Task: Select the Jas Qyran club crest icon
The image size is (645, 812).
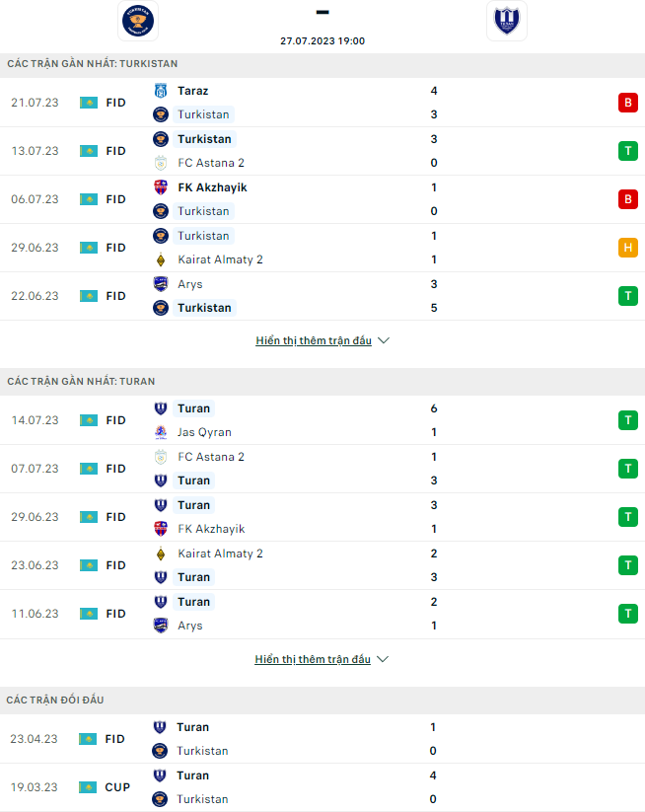Action: (161, 432)
